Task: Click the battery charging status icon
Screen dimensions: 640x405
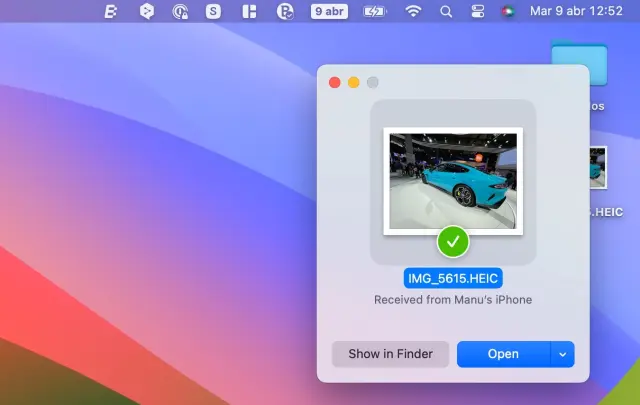Action: pyautogui.click(x=374, y=11)
